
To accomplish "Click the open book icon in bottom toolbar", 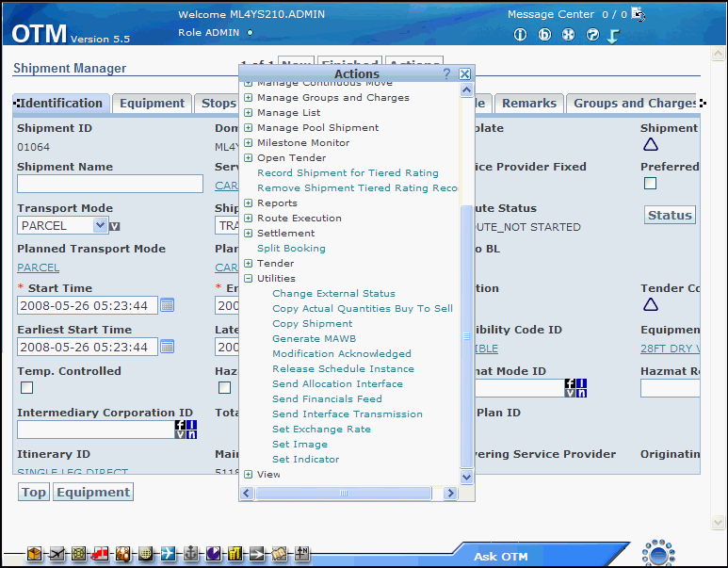I will click(279, 553).
